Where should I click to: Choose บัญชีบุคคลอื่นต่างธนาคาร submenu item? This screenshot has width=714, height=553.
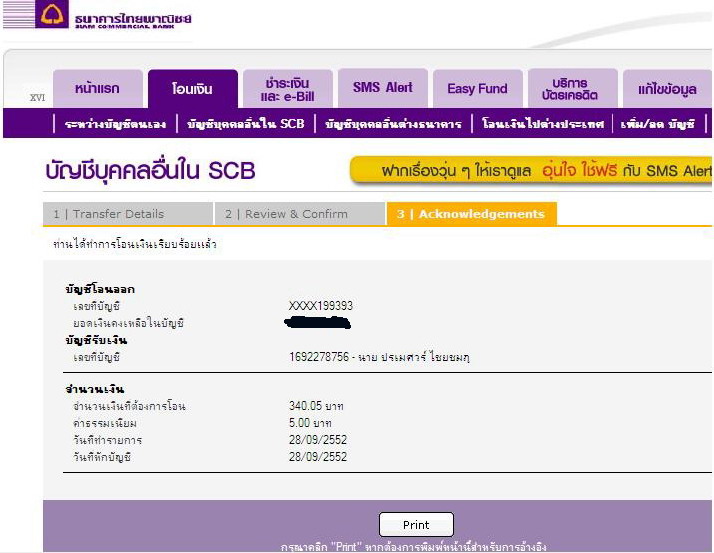pos(393,123)
